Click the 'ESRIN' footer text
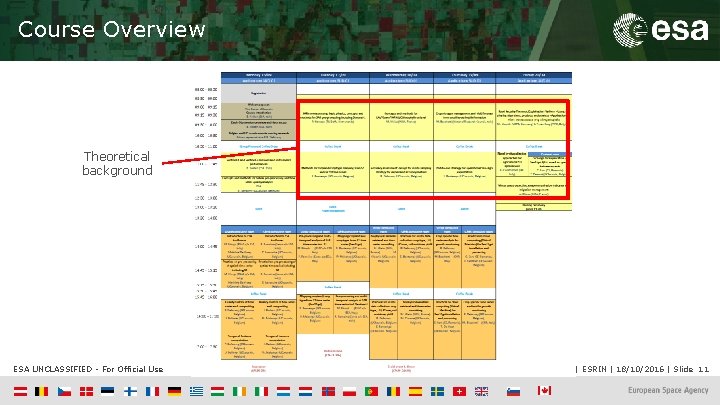This screenshot has width=720, height=405. click(594, 369)
